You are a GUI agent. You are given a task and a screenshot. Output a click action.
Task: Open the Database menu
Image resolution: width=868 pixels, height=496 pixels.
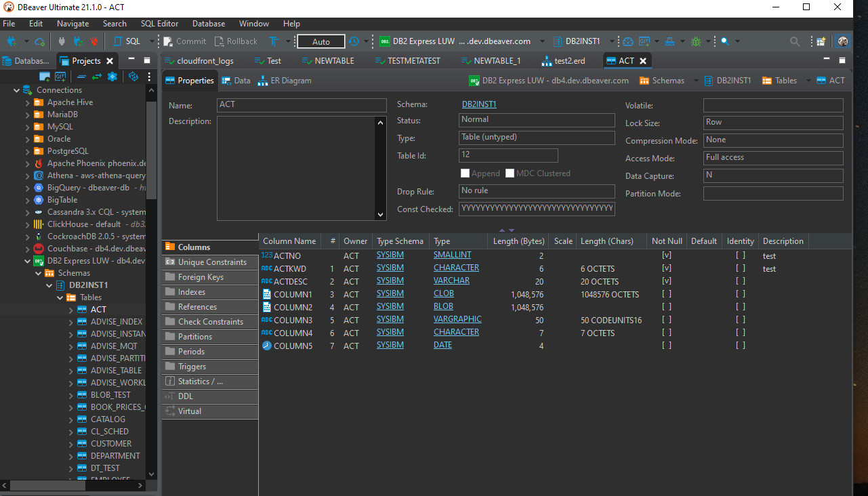[x=208, y=23]
